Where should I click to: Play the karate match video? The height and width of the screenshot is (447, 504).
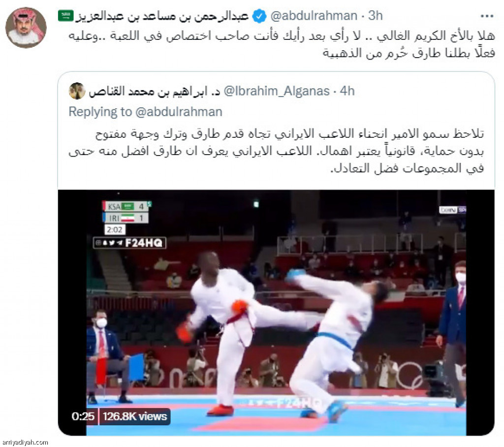(276, 313)
